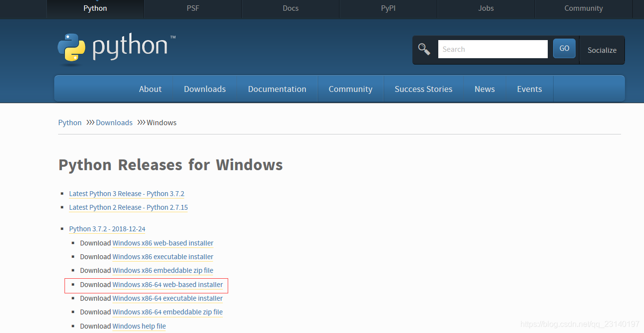Click the Python Releases for Windows heading
The height and width of the screenshot is (333, 644).
coord(171,165)
